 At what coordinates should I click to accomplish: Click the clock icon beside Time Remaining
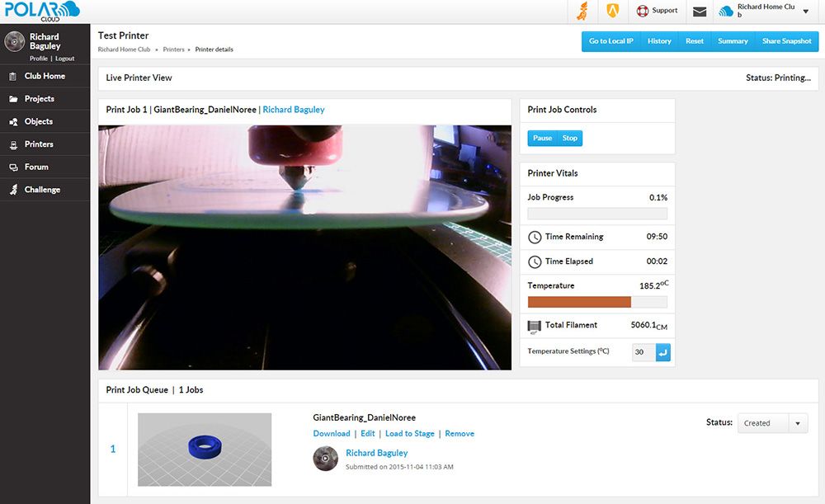click(535, 238)
